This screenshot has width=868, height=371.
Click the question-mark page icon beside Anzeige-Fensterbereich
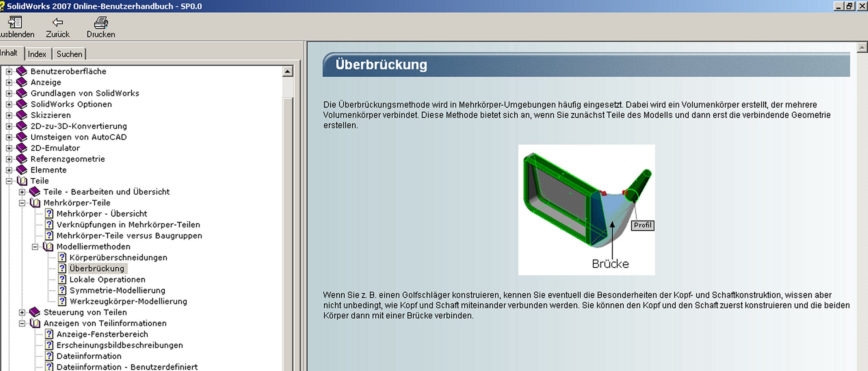(x=49, y=334)
